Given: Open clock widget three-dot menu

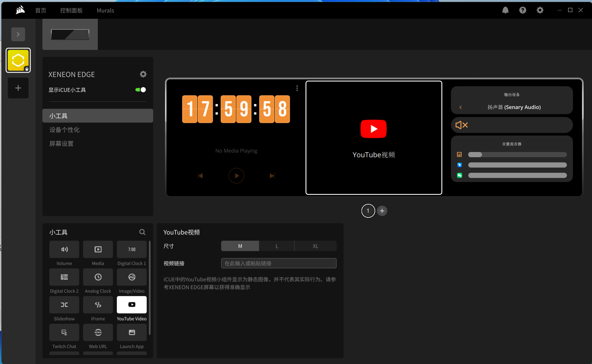Looking at the screenshot, I should [297, 88].
